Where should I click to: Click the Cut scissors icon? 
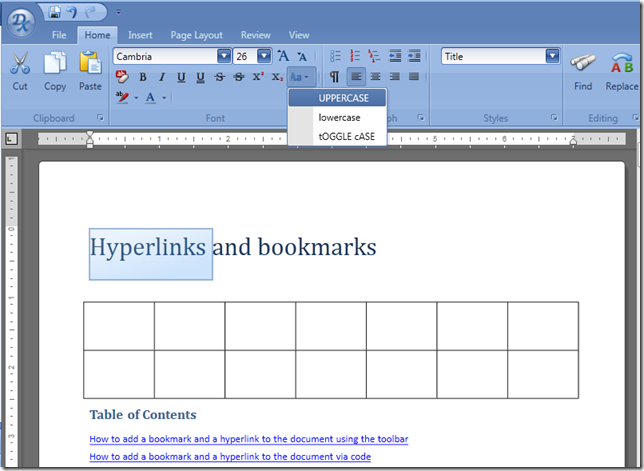20,62
